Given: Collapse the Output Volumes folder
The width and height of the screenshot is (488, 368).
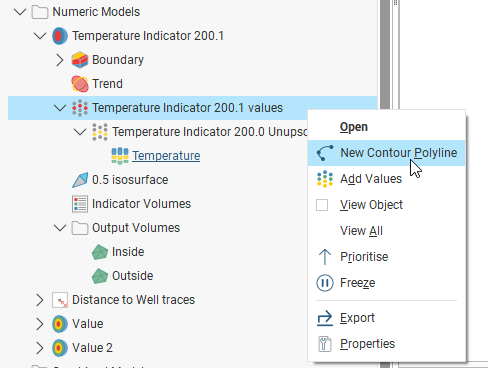Looking at the screenshot, I should click(x=60, y=228).
